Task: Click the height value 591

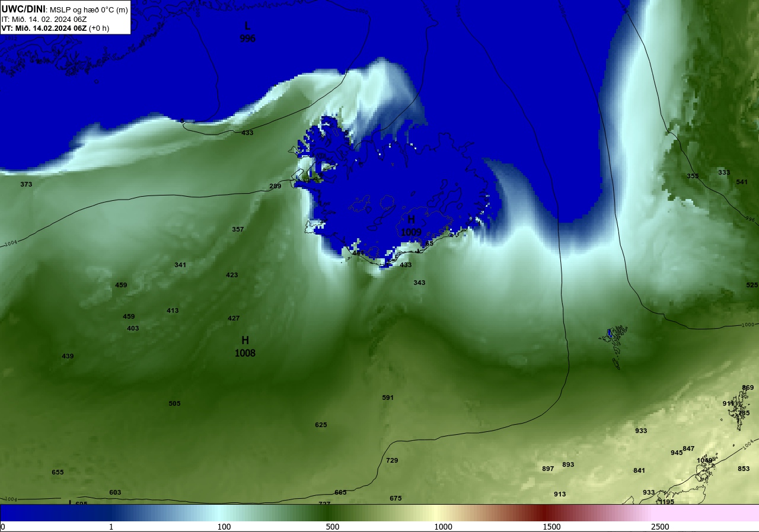Action: pyautogui.click(x=388, y=398)
